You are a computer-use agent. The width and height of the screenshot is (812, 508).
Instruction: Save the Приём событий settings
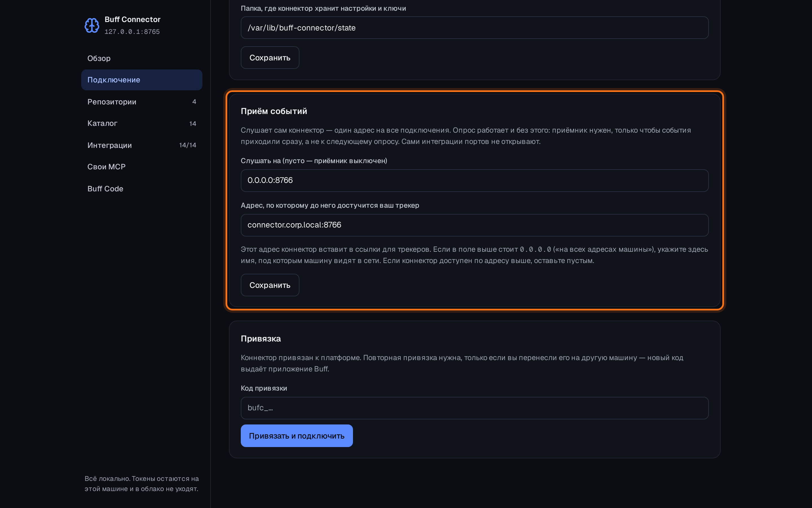tap(270, 285)
